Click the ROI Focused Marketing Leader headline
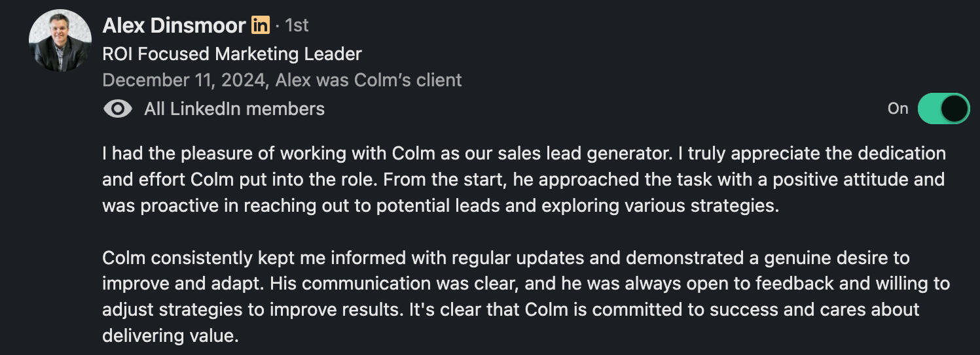980x355 pixels. (x=232, y=54)
